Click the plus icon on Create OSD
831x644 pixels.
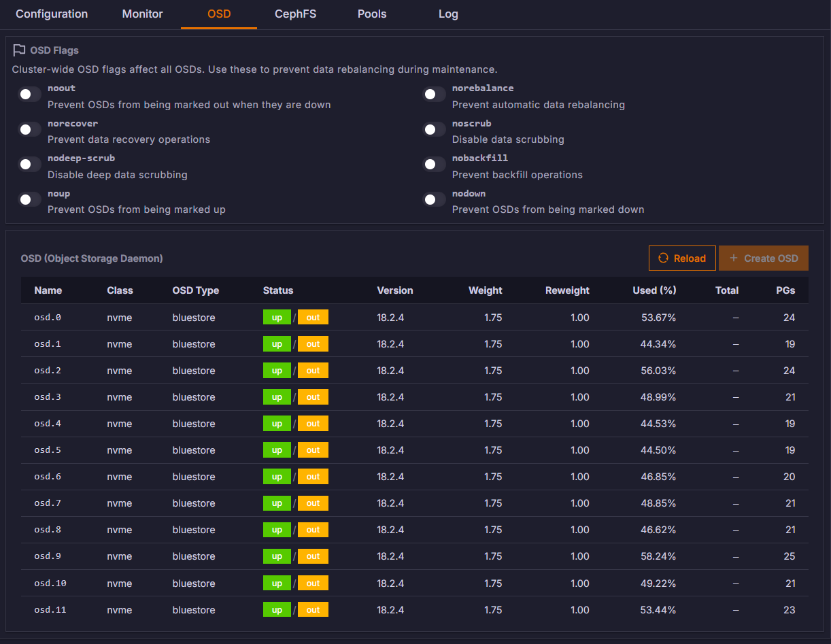point(733,258)
